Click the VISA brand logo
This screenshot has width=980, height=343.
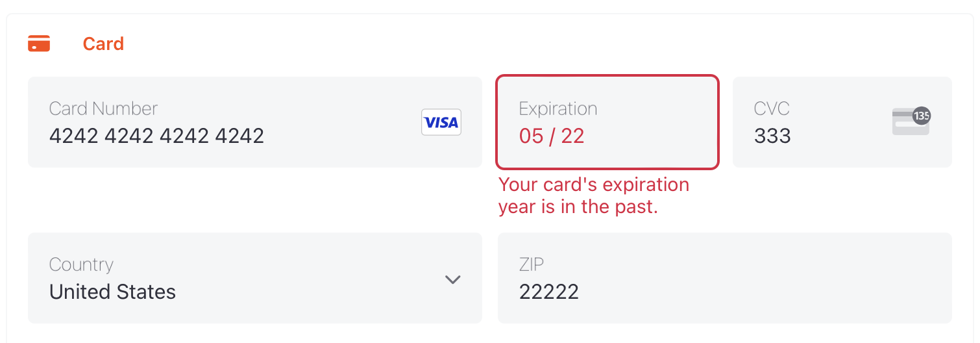pyautogui.click(x=441, y=122)
